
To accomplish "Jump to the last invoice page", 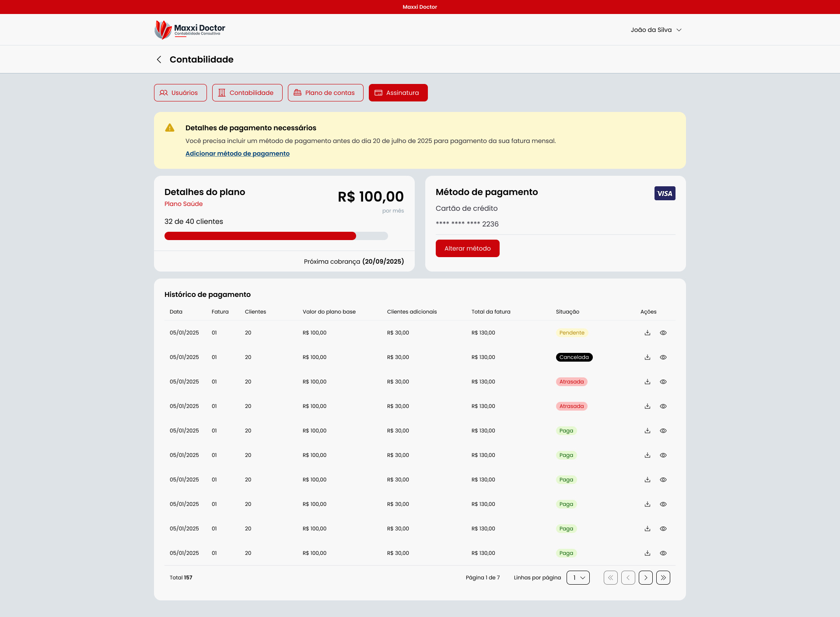I will coord(663,577).
